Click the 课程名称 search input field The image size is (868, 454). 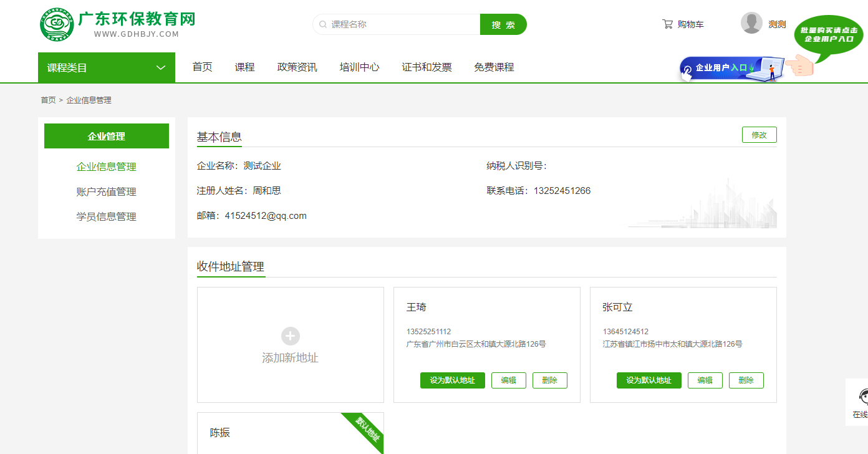tap(402, 24)
